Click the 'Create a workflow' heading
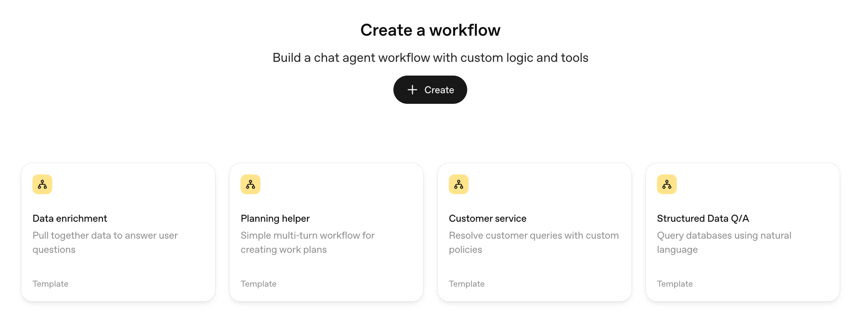This screenshot has width=868, height=310. coord(430,30)
